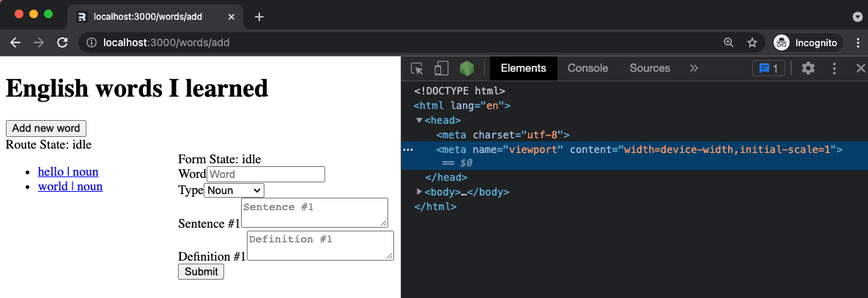Click the issues counter badge

pos(768,68)
